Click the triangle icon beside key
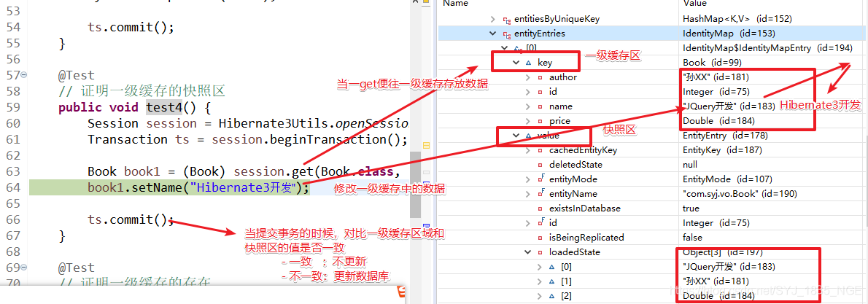Viewport: 868px width, 304px height. tap(529, 63)
